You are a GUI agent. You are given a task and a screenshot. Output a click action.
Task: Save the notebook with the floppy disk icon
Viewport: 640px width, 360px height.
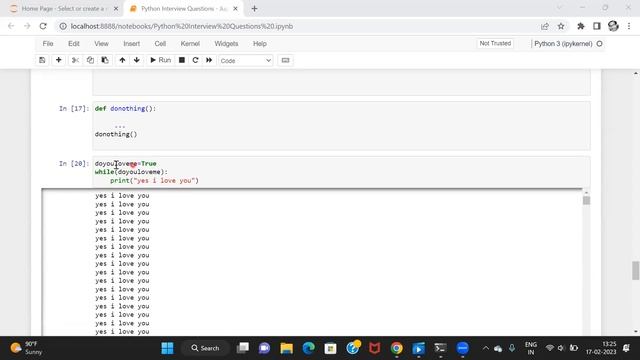42,60
